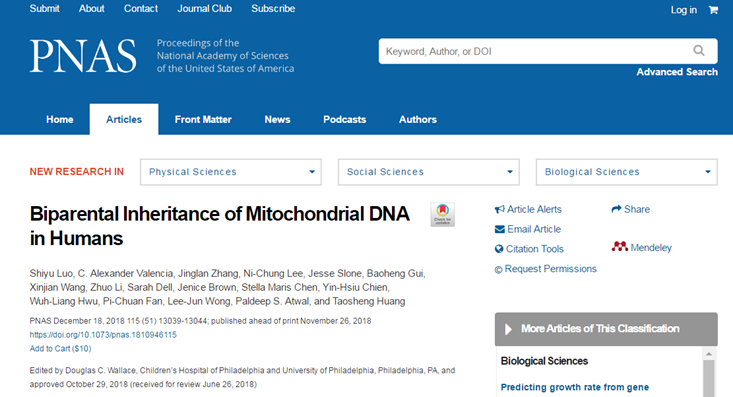The width and height of the screenshot is (733, 397).
Task: Open the Journal Club menu item
Action: coord(204,8)
